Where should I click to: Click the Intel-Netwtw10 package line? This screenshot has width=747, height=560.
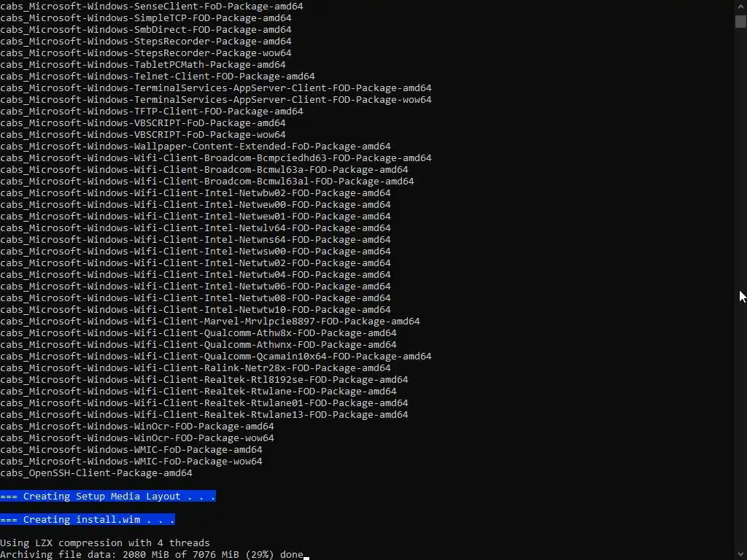[x=196, y=309]
